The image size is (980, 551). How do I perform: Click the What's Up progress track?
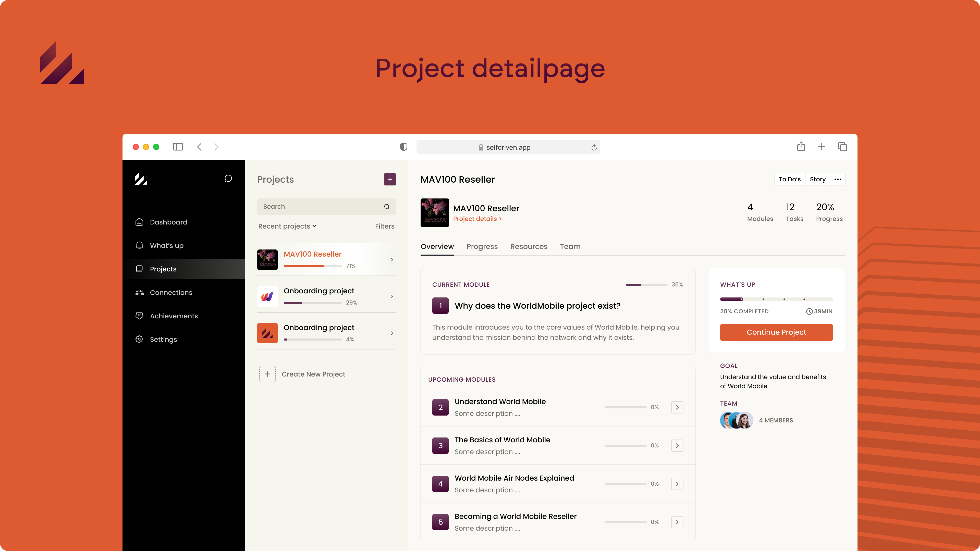pyautogui.click(x=776, y=299)
